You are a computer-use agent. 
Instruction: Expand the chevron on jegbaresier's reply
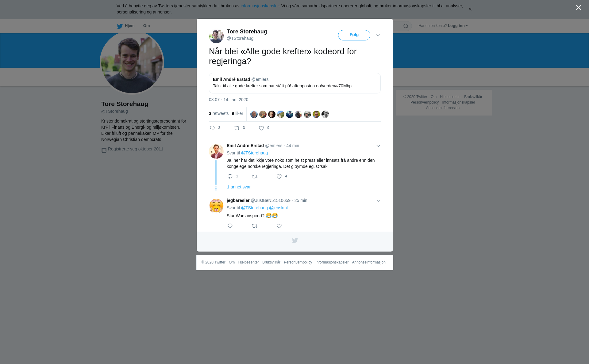pyautogui.click(x=378, y=201)
